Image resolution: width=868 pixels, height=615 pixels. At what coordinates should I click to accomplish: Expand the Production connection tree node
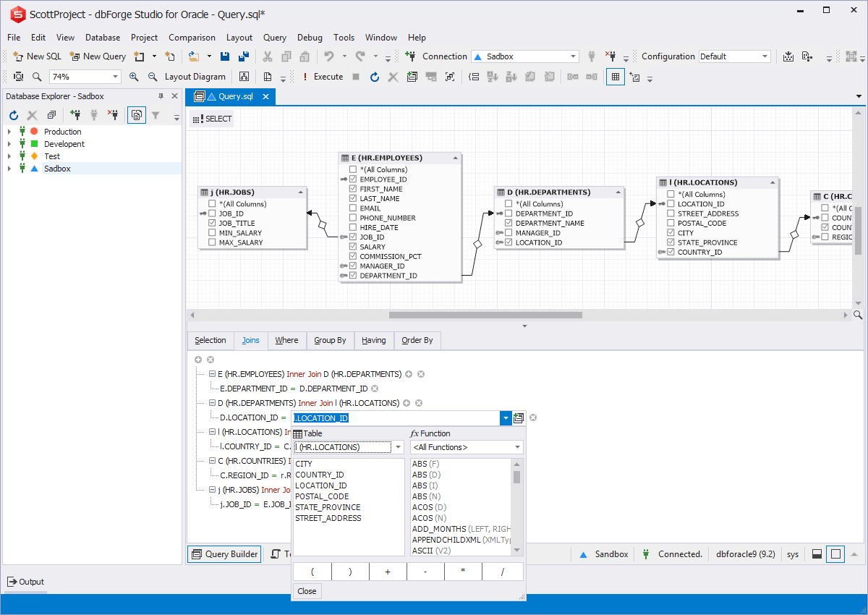click(9, 132)
